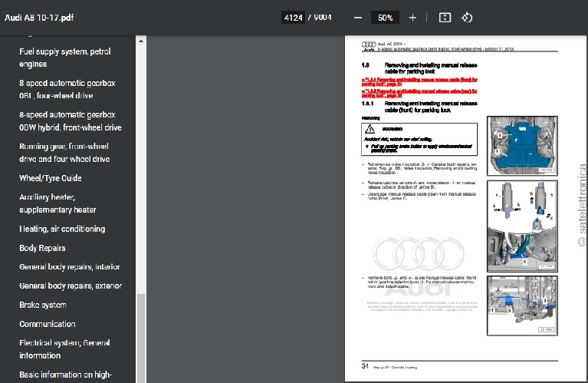Click the total page count 9004
Viewport: 588px width, 383px height.
point(323,18)
